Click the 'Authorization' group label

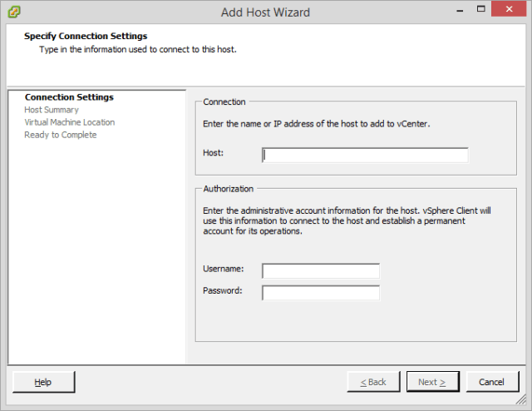click(x=229, y=189)
